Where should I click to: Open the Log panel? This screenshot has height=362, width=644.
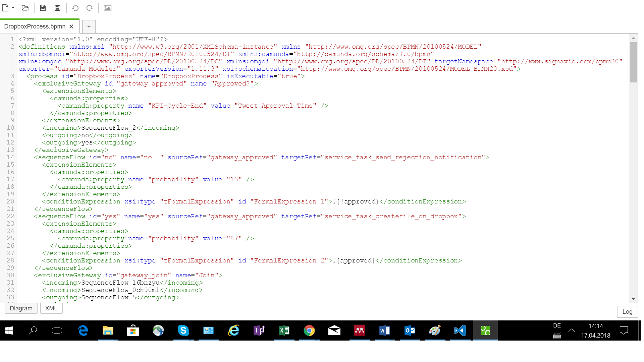coord(627,312)
